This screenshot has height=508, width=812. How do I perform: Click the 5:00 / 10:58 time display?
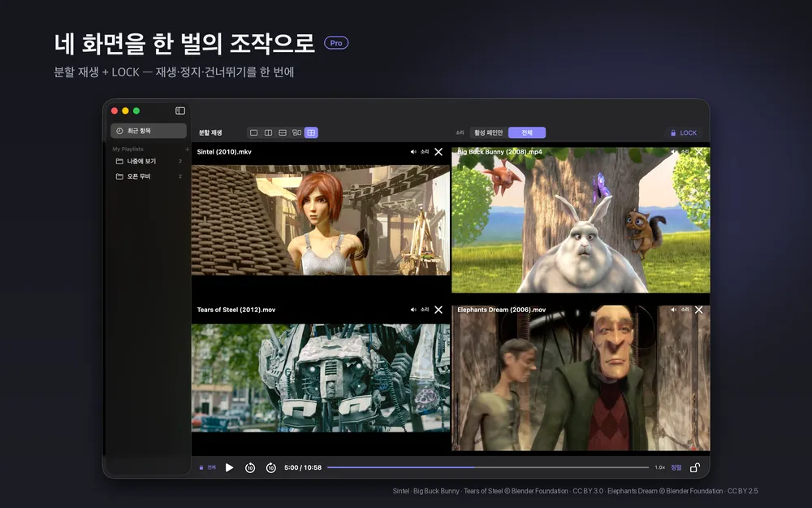coord(303,467)
